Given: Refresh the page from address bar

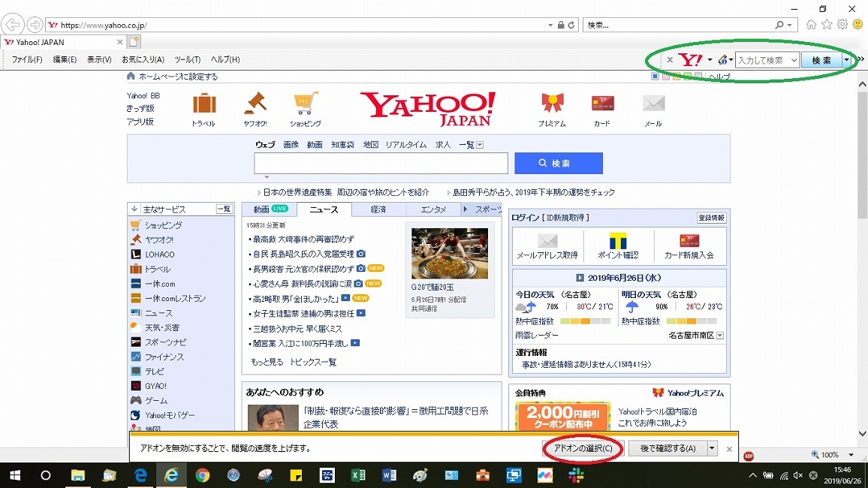Looking at the screenshot, I should (x=571, y=25).
